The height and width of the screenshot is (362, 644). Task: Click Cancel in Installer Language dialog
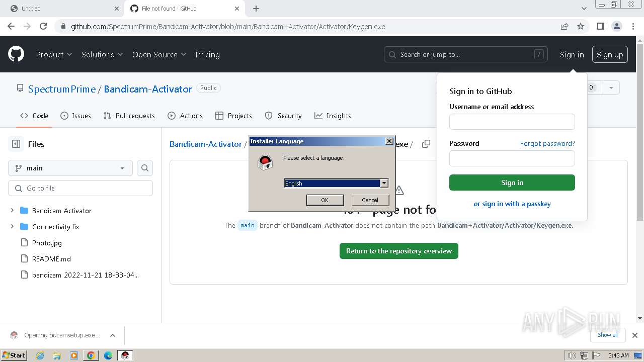pos(370,200)
